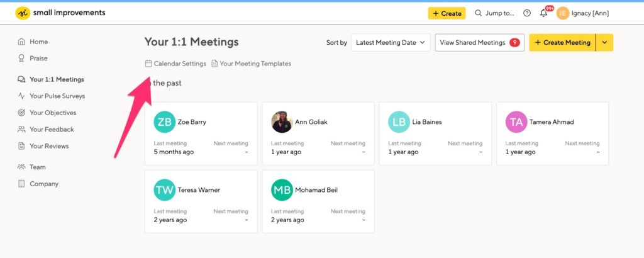Open the help question mark icon
Screen dimensions: 644x258
tap(527, 13)
